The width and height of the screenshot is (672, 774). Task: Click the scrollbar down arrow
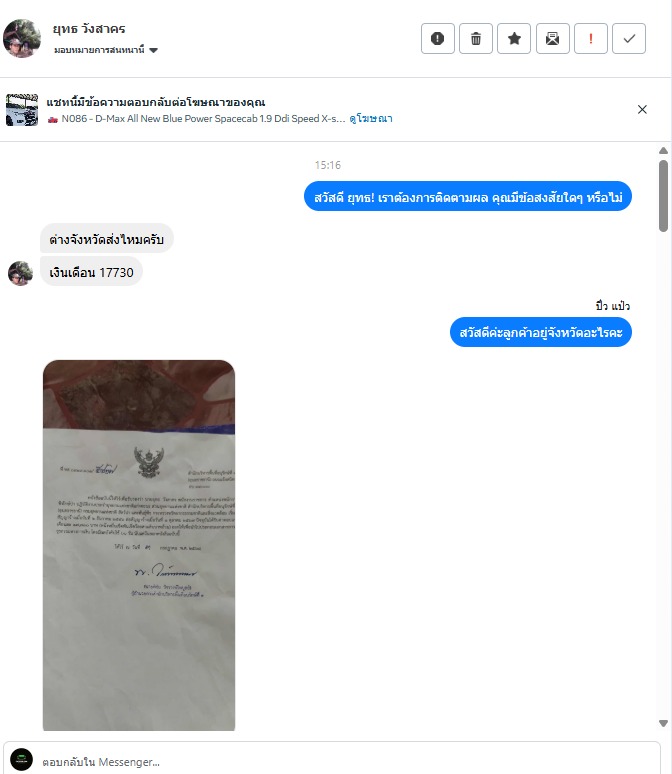tap(664, 723)
